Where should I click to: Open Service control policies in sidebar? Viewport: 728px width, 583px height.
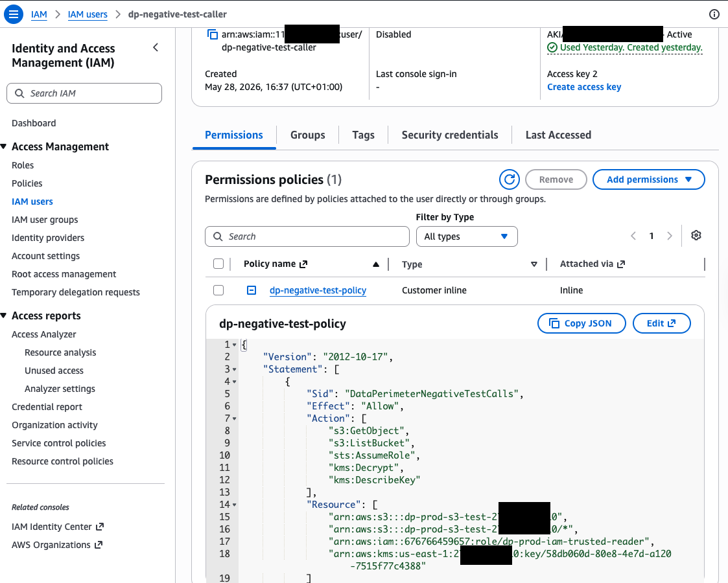pos(58,443)
